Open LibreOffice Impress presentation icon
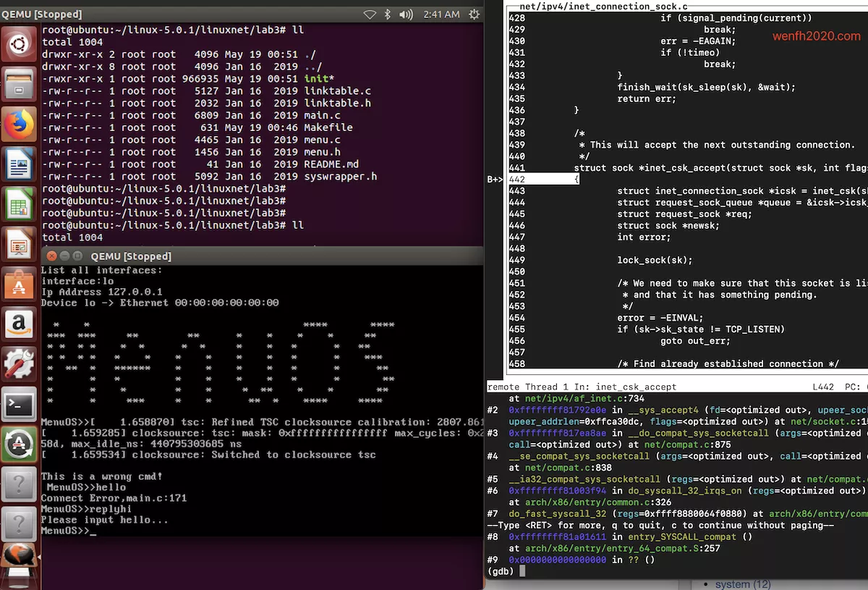Image resolution: width=868 pixels, height=590 pixels. 19,244
